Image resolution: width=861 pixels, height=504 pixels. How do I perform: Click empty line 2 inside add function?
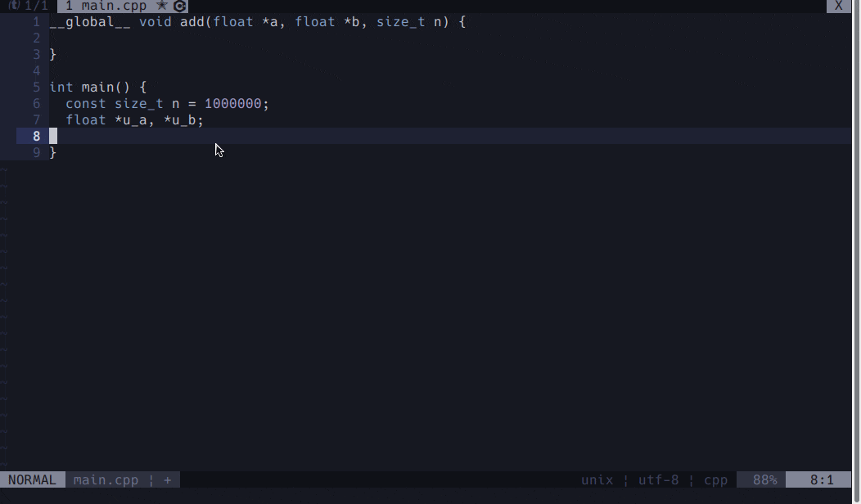450,38
